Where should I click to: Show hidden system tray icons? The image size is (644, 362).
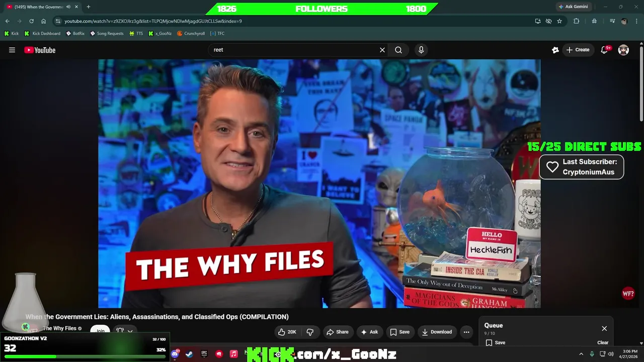581,354
